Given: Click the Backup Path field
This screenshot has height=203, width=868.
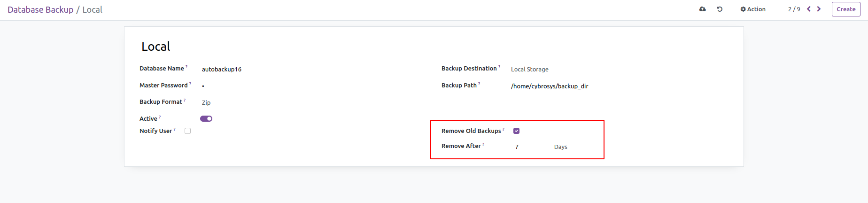Looking at the screenshot, I should coord(550,86).
